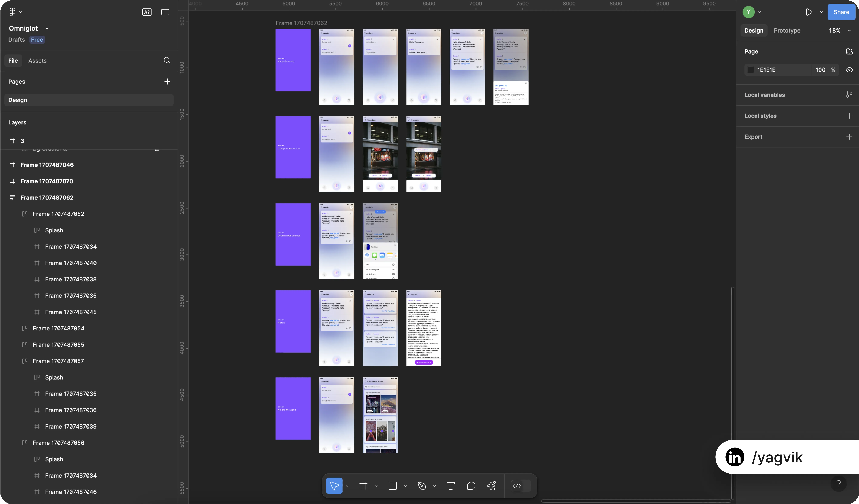Select the Frame tool in bottom toolbar

tap(363, 486)
